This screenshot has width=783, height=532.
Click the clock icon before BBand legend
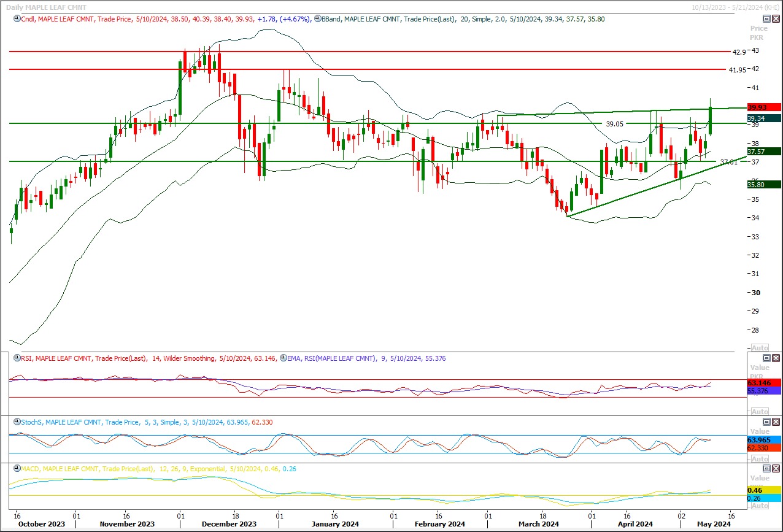tap(317, 19)
